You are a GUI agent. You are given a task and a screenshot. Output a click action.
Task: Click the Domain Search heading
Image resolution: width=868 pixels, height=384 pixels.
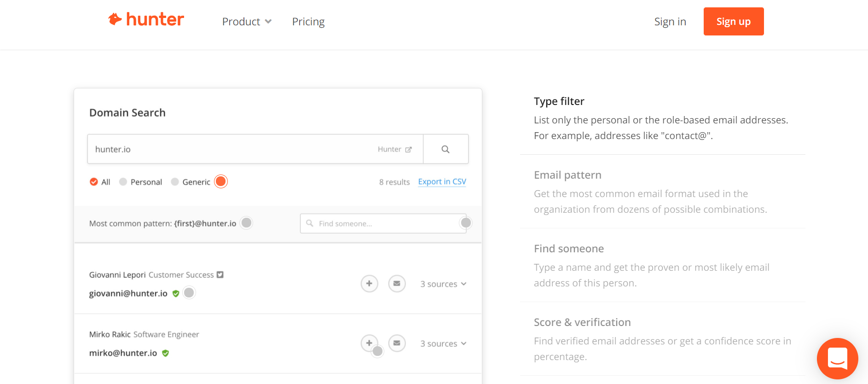tap(127, 113)
